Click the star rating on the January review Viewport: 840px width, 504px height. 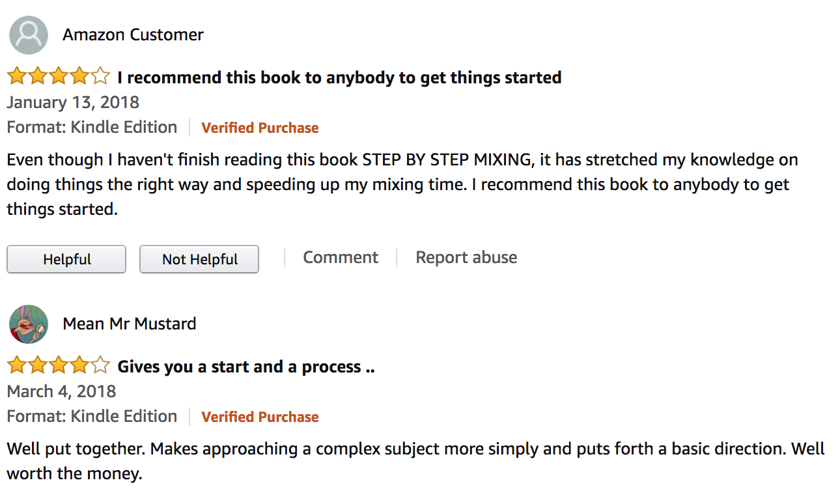tap(58, 77)
